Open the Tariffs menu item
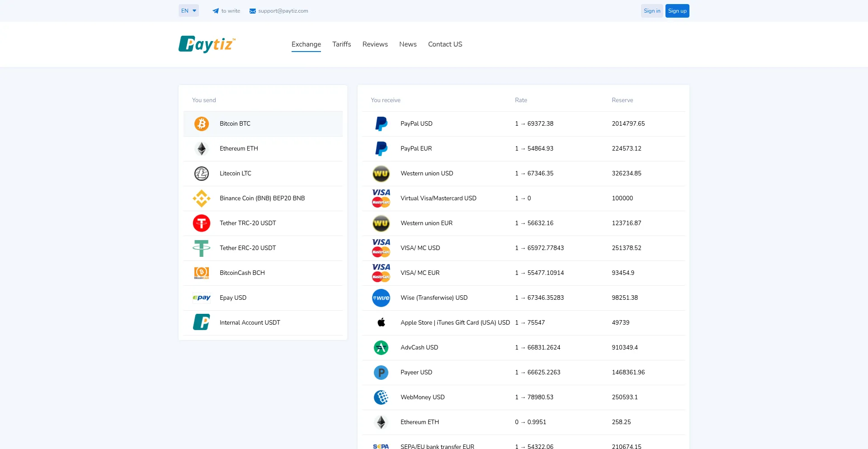 click(x=341, y=44)
